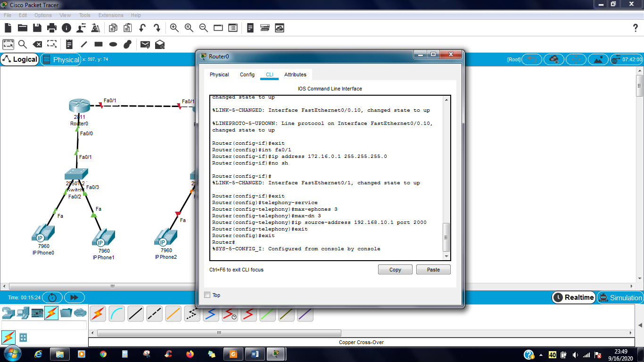Screen dimensions: 644x362
Task: Select the End Devices category
Action: 23,313
